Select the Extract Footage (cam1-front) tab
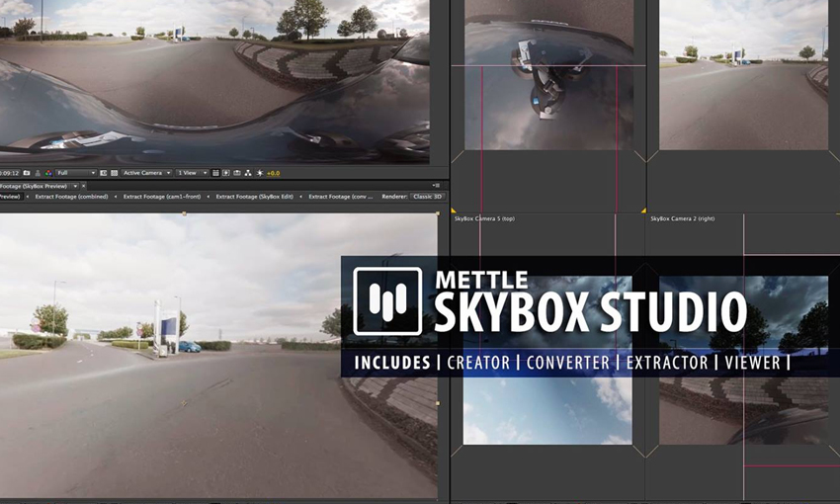840x504 pixels. 161,197
